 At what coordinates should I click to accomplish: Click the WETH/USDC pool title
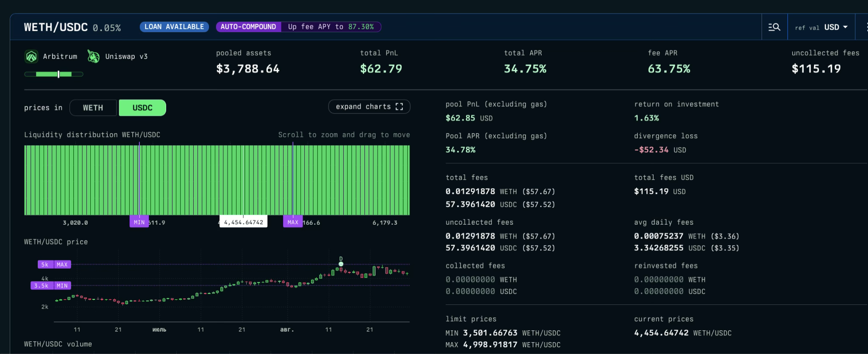point(56,27)
